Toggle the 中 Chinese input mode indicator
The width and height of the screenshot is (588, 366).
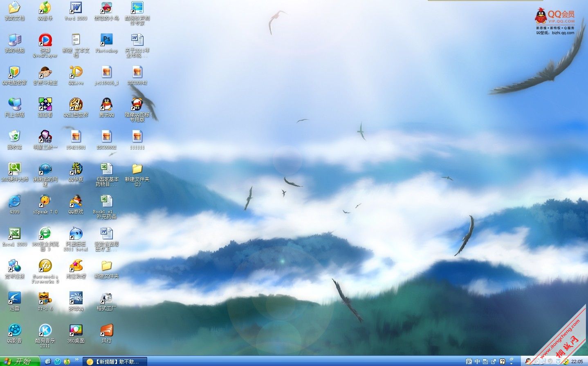coord(477,362)
